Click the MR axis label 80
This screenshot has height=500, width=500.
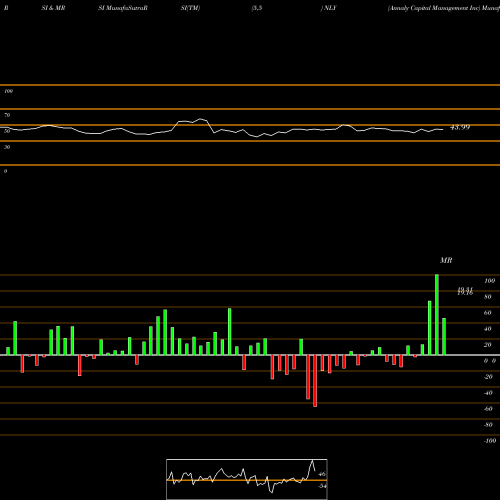point(487,297)
